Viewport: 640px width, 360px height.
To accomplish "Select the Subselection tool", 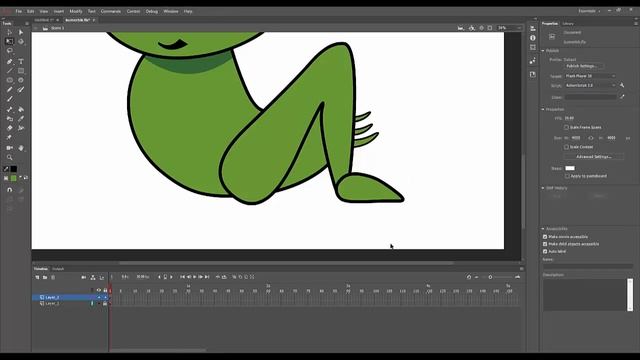I will click(x=21, y=32).
